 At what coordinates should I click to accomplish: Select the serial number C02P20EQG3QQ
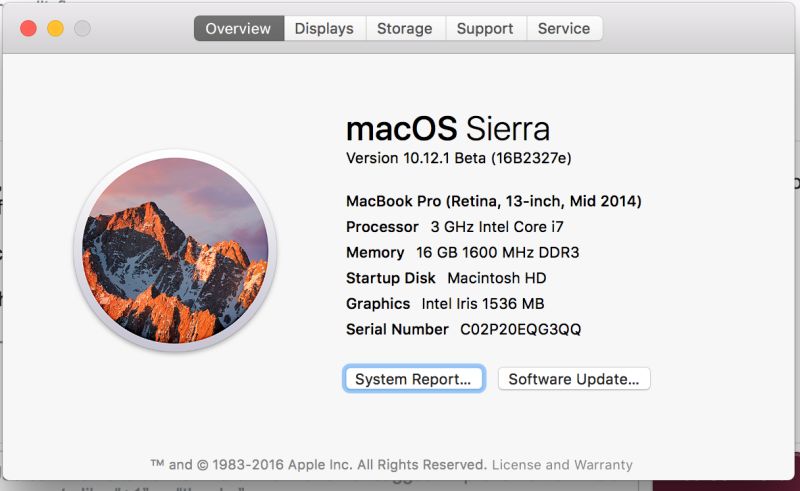[521, 329]
